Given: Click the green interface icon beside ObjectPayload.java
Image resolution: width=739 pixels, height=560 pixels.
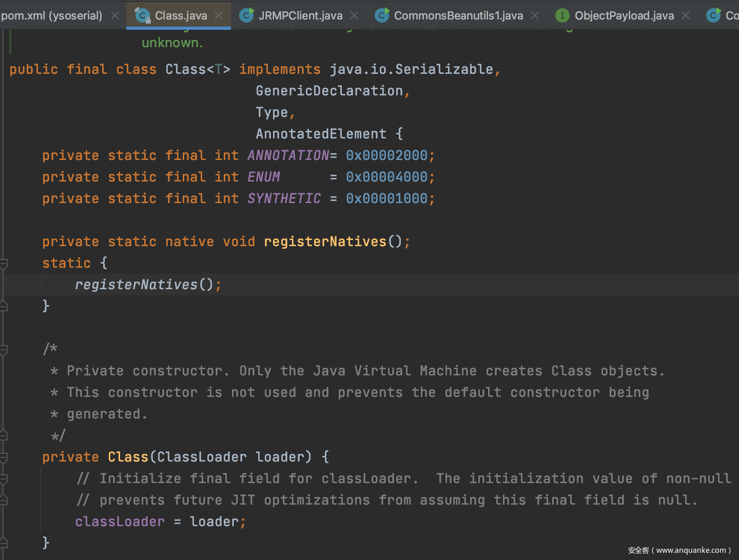Looking at the screenshot, I should coord(562,15).
